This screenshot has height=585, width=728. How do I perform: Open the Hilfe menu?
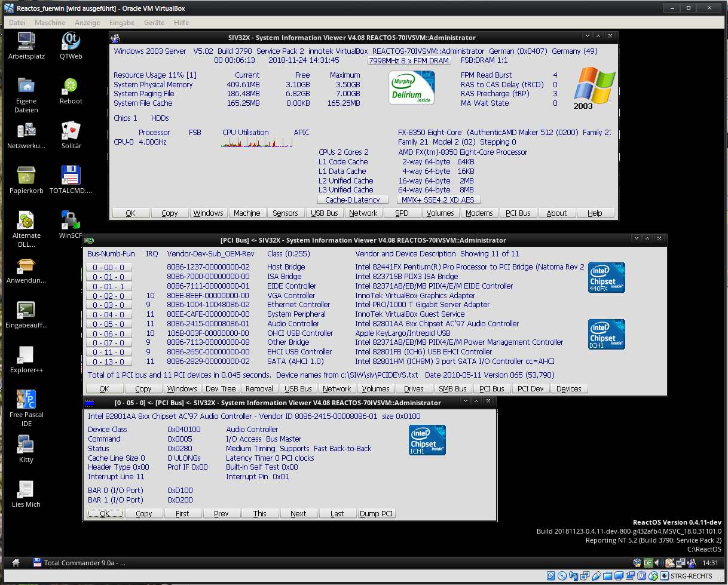tap(181, 23)
